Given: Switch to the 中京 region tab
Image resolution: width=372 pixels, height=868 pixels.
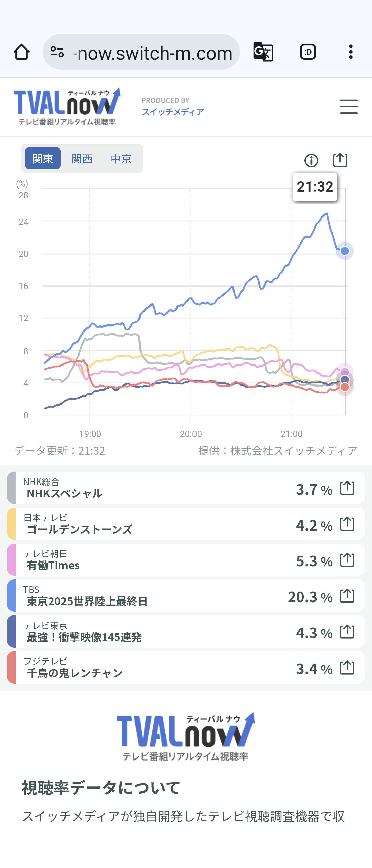Looking at the screenshot, I should click(x=121, y=158).
